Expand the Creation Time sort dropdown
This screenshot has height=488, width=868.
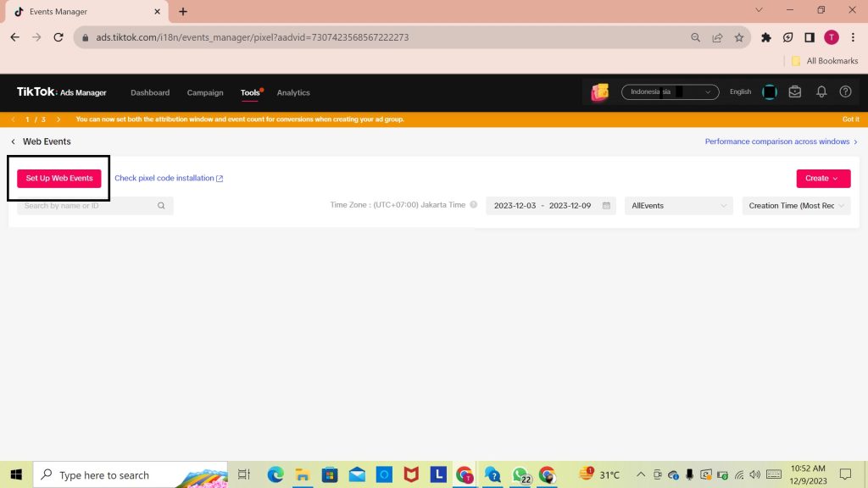coord(795,206)
